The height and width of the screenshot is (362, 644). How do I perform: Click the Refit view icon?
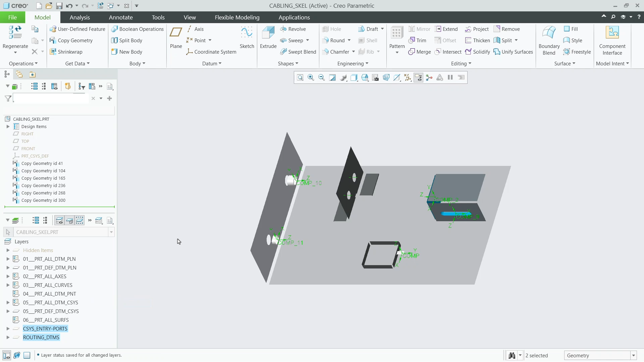coord(300,78)
